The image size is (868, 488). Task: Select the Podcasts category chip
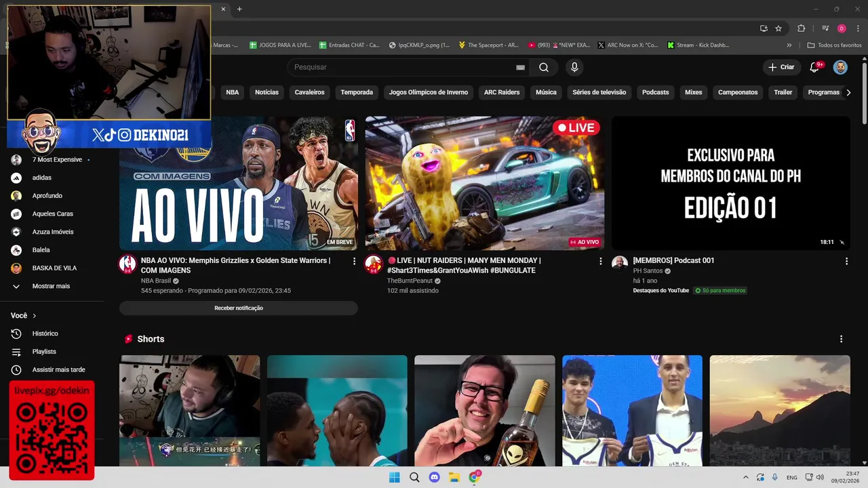[656, 92]
